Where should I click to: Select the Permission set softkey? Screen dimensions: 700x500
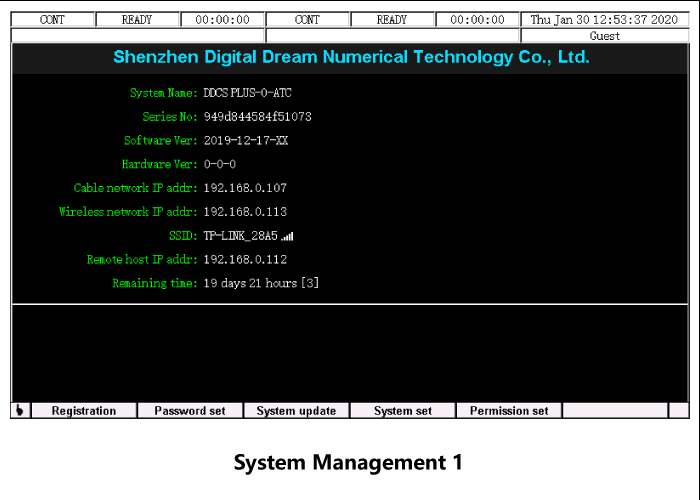(509, 410)
